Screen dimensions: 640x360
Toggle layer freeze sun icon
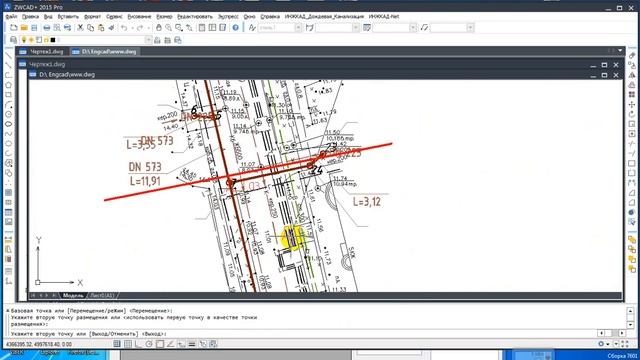point(31,40)
